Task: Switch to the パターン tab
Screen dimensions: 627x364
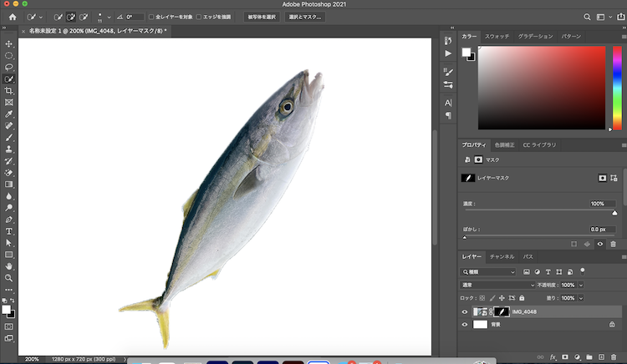Action: tap(571, 37)
